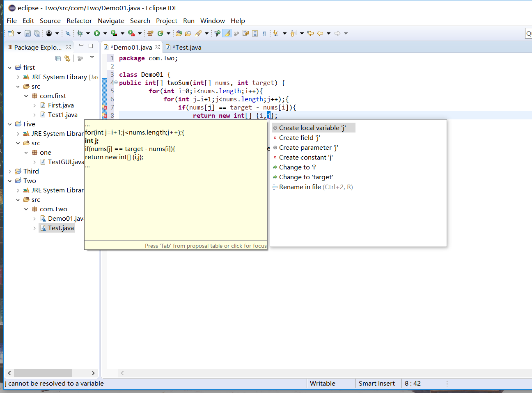
Task: Toggle Show Whitespace Characters pilcrow icon
Action: pyautogui.click(x=264, y=34)
